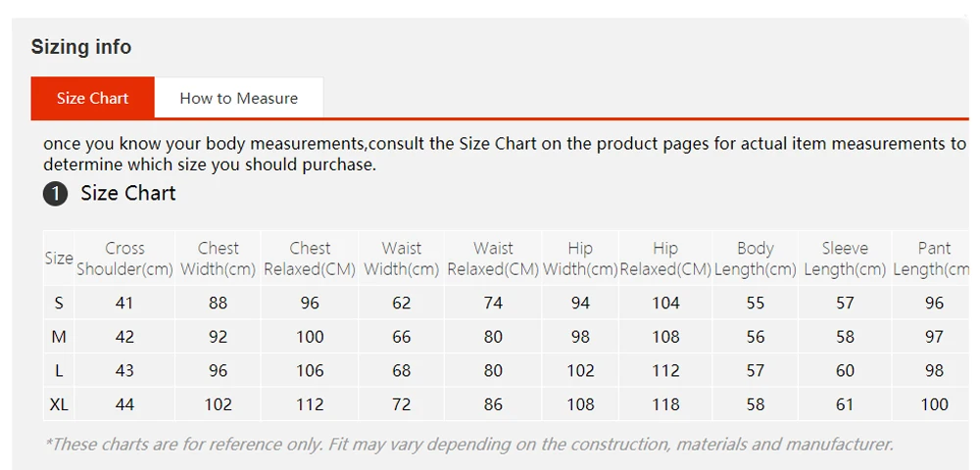Select the Hip Relaxed(CM) column header
The image size is (980, 470).
[x=665, y=258]
